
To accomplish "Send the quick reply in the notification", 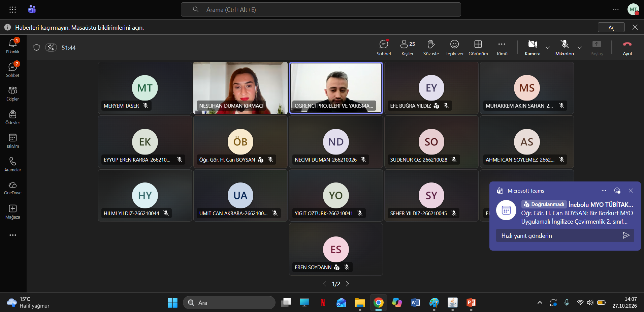I will click(x=626, y=235).
